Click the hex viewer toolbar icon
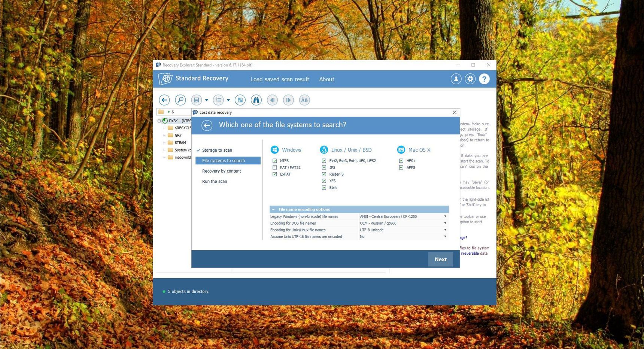Image resolution: width=644 pixels, height=349 pixels. (240, 100)
